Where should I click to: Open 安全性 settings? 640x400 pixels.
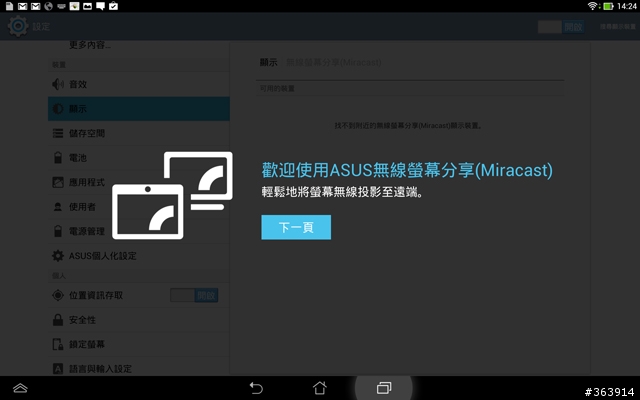(139, 320)
